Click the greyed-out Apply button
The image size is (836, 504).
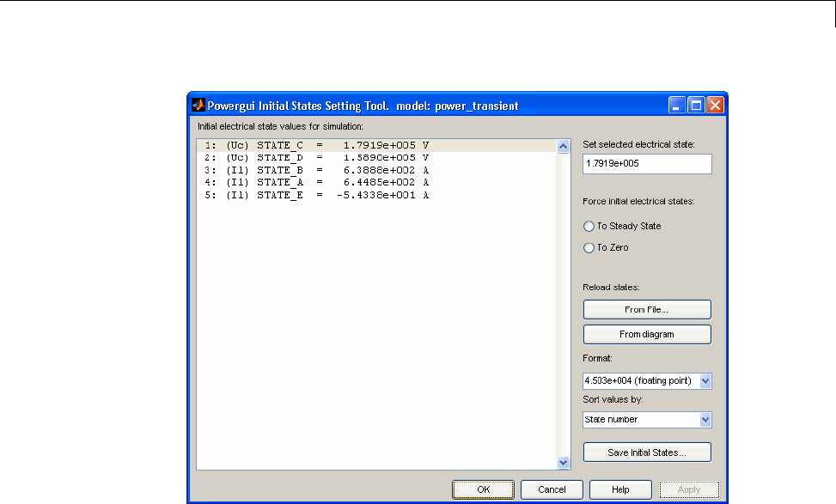pyautogui.click(x=689, y=489)
